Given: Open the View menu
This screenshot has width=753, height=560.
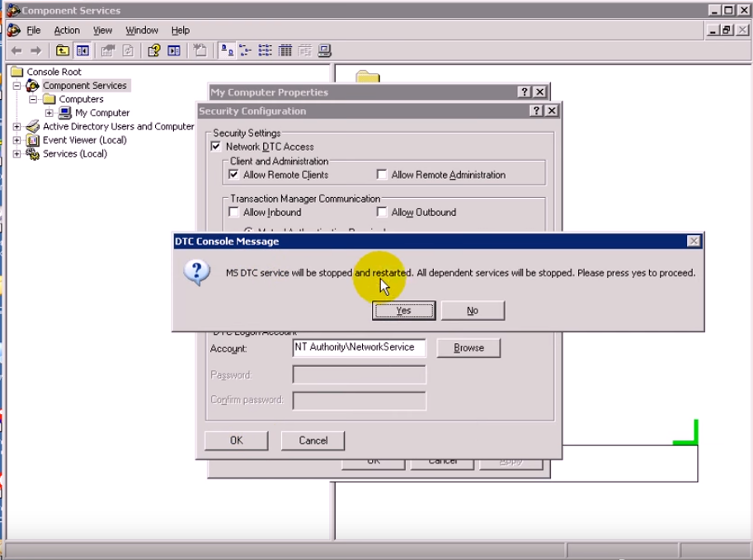Looking at the screenshot, I should coord(102,31).
